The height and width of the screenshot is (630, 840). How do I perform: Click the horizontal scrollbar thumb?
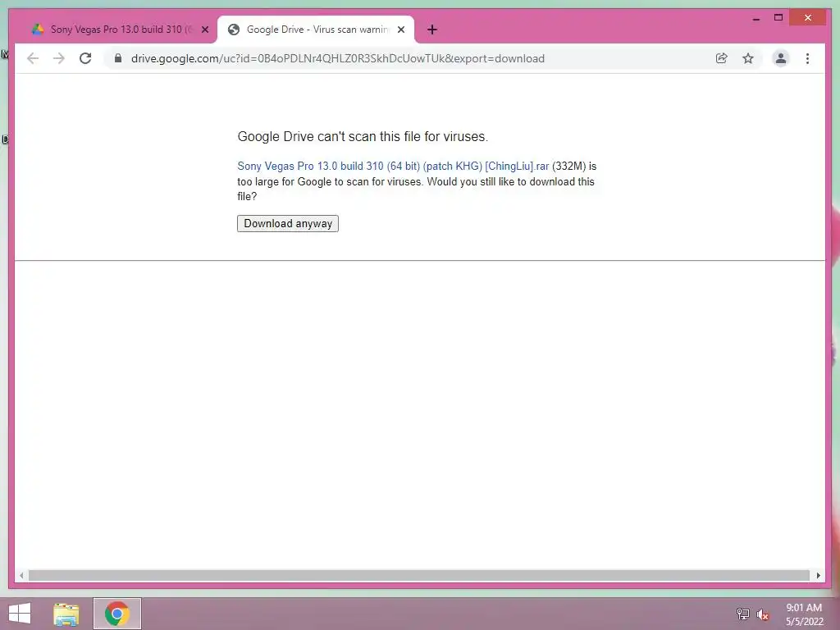(419, 575)
